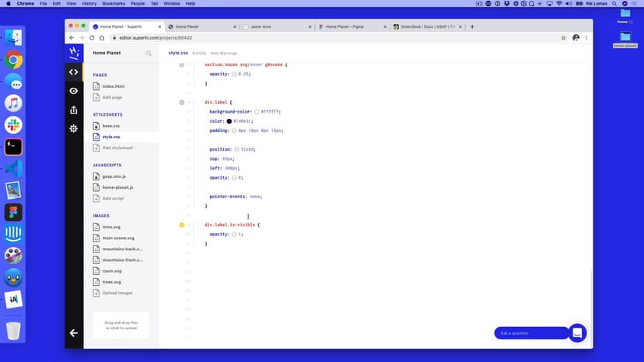
Task: Click the black color swatch for color
Action: [229, 121]
